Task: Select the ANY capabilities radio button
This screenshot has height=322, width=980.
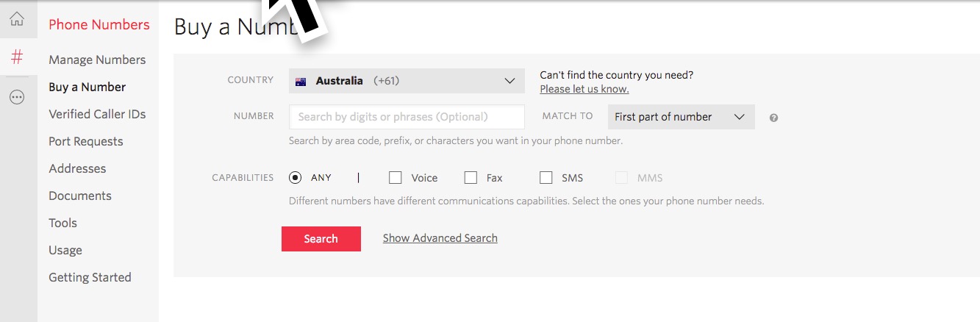Action: [x=296, y=177]
